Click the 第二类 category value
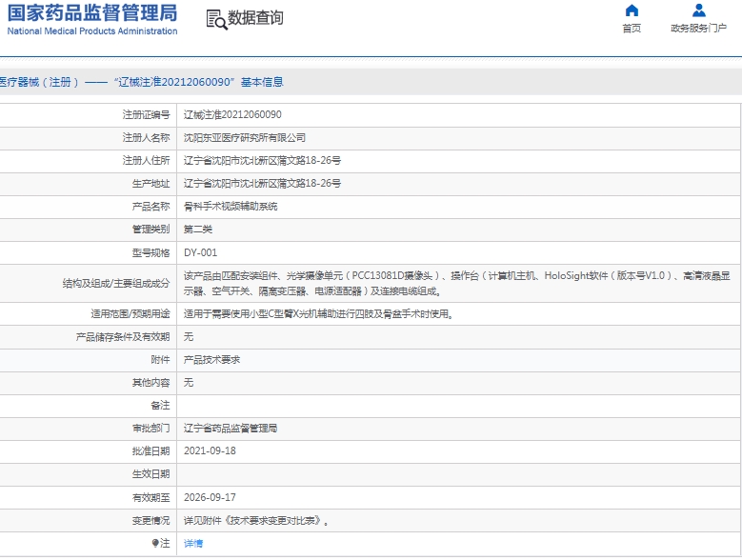 [x=198, y=230]
